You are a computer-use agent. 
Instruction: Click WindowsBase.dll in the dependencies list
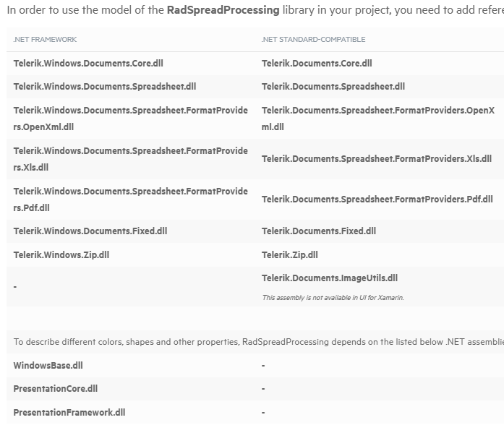(48, 366)
